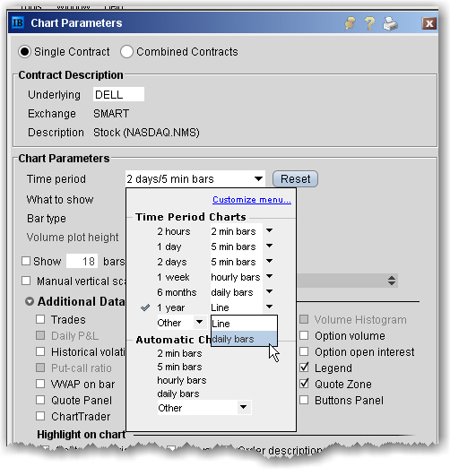Click the IB logo icon in title bar
The width and height of the screenshot is (450, 476).
pyautogui.click(x=18, y=22)
